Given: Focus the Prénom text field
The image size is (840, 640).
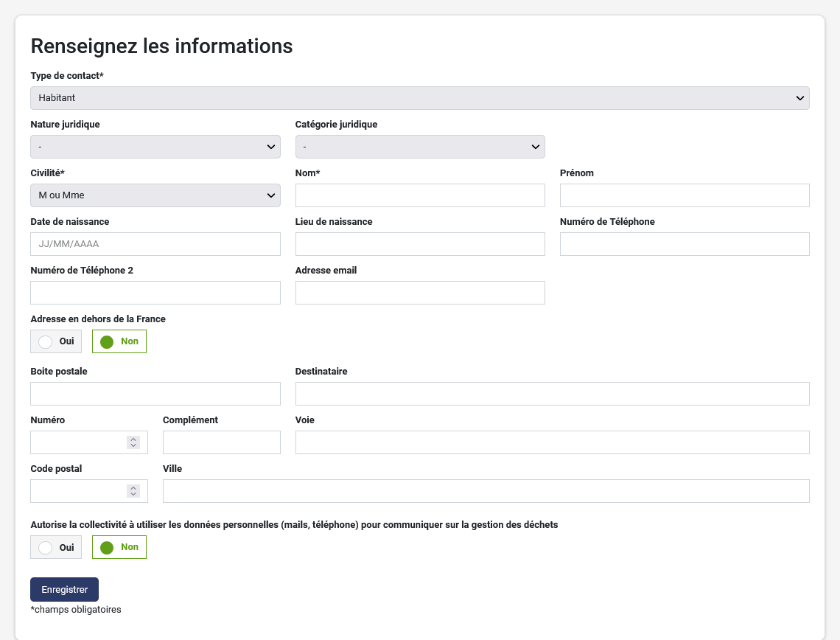Looking at the screenshot, I should [684, 195].
